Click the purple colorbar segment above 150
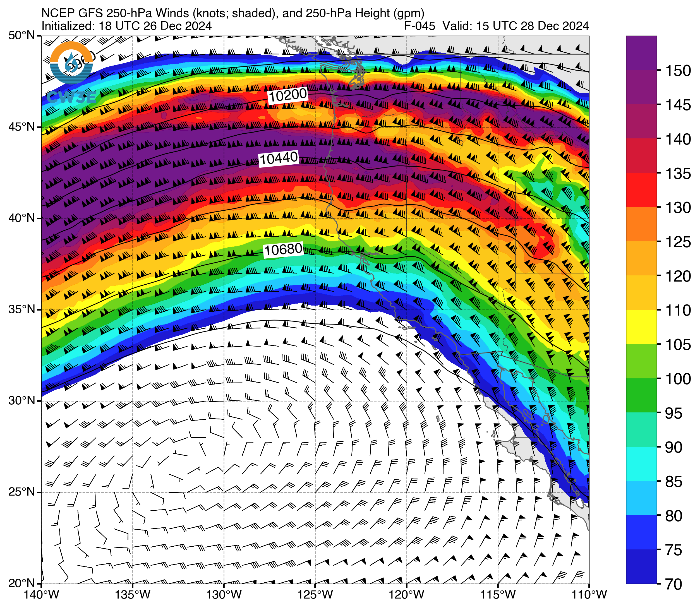The width and height of the screenshot is (700, 615). pyautogui.click(x=641, y=53)
